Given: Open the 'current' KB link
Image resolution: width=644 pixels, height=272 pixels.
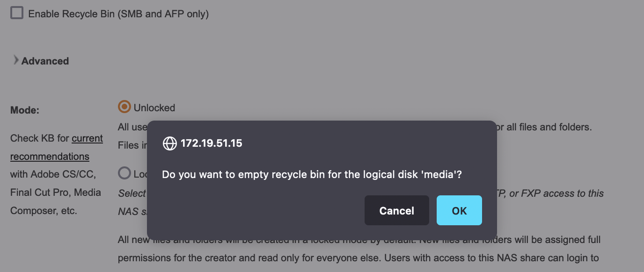Looking at the screenshot, I should point(87,138).
